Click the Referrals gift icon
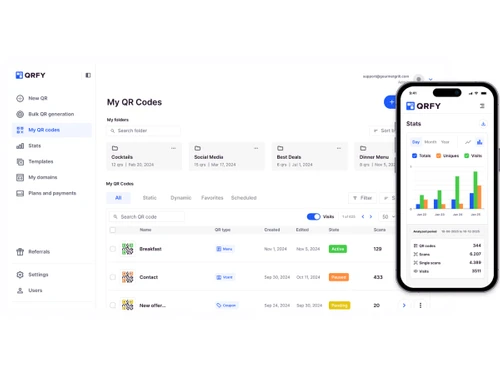The width and height of the screenshot is (500, 375). [20, 252]
